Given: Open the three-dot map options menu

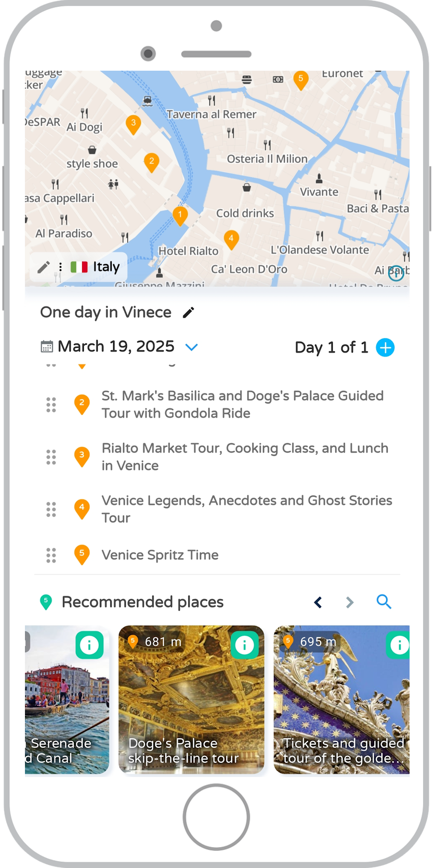Looking at the screenshot, I should 60,267.
